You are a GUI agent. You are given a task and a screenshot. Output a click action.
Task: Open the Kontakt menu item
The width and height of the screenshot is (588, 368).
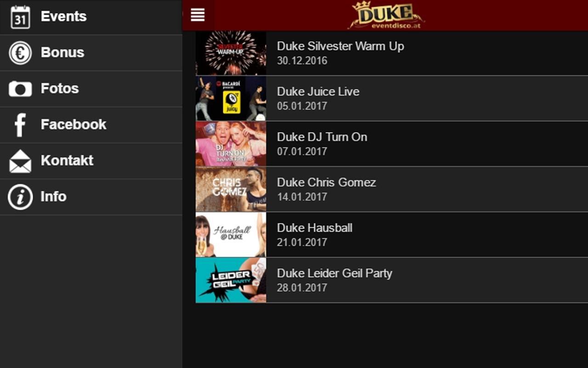click(x=91, y=161)
